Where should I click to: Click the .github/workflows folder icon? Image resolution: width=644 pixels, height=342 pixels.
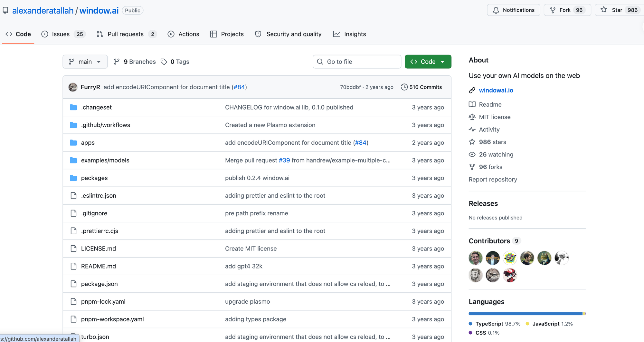73,125
